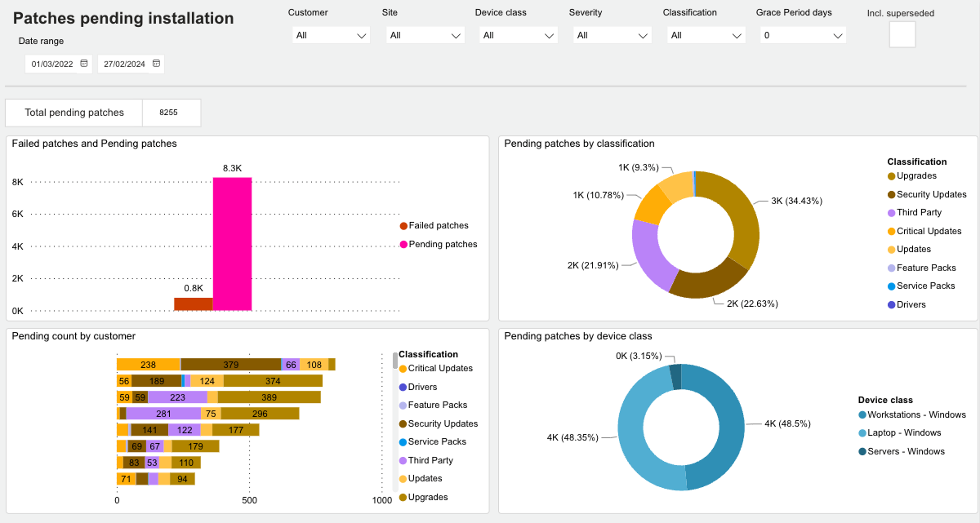
Task: Click the Third Party legend dot in donut chart
Action: point(891,213)
